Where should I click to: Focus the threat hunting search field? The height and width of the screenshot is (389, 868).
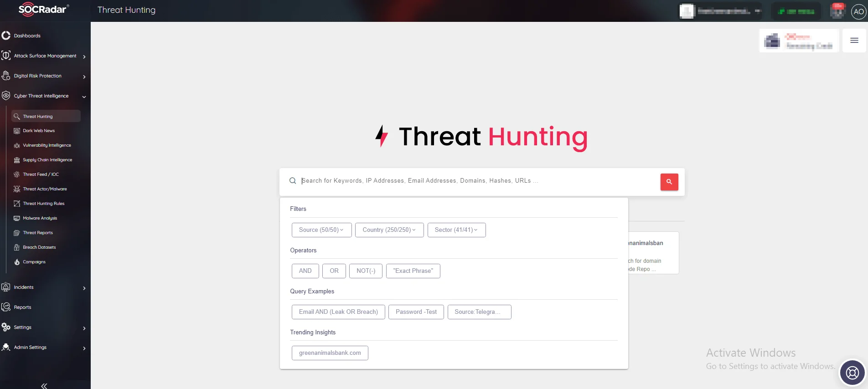click(x=474, y=181)
